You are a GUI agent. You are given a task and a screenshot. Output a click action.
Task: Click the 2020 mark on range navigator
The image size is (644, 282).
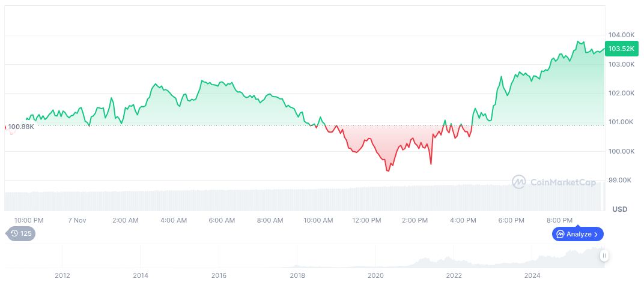[x=375, y=275]
